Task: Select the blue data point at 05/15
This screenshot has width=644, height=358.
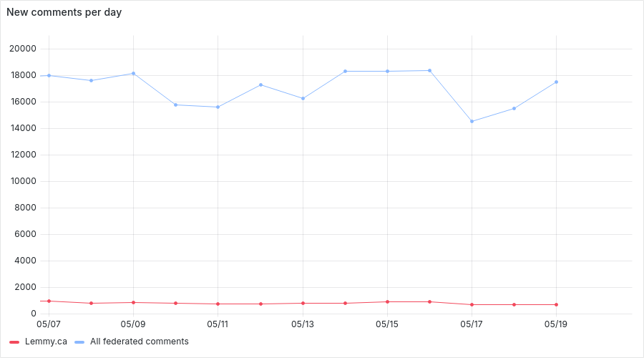Action: coord(387,72)
